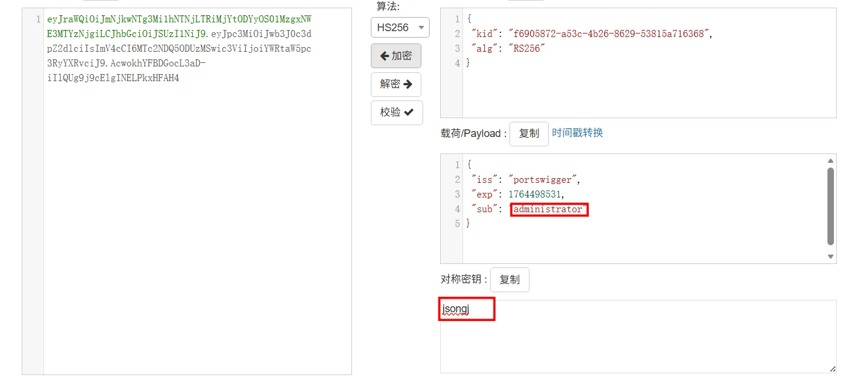Open the 时间戳转换 timestamp conversion link

tap(577, 133)
